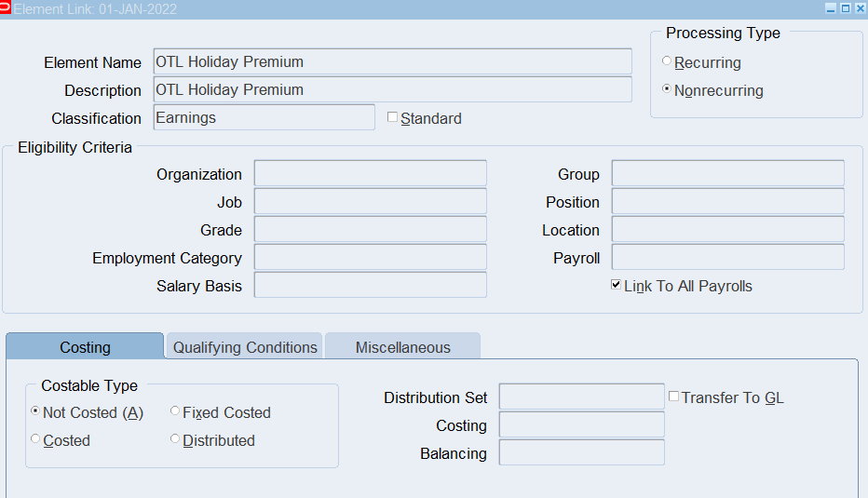
Task: Click the Distribution Set field
Action: pos(581,397)
